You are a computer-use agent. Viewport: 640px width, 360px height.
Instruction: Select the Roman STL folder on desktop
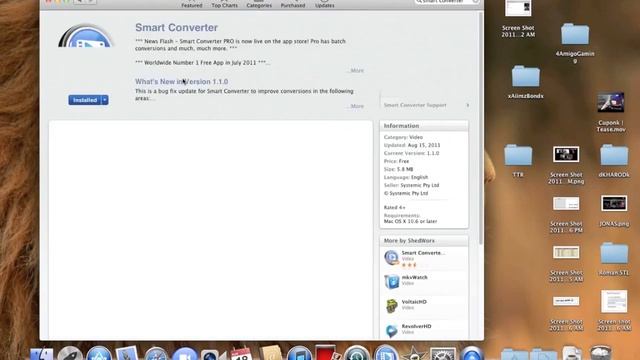click(x=614, y=259)
